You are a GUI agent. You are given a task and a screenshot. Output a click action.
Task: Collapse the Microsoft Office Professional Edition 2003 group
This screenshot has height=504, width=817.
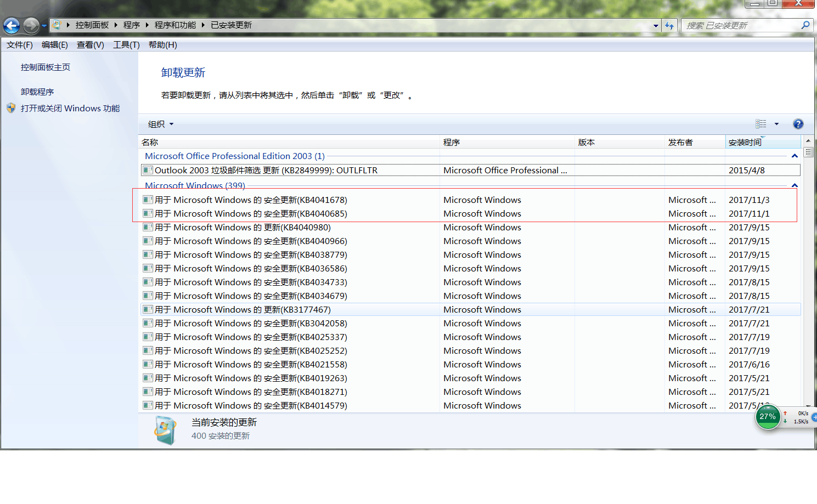(795, 156)
